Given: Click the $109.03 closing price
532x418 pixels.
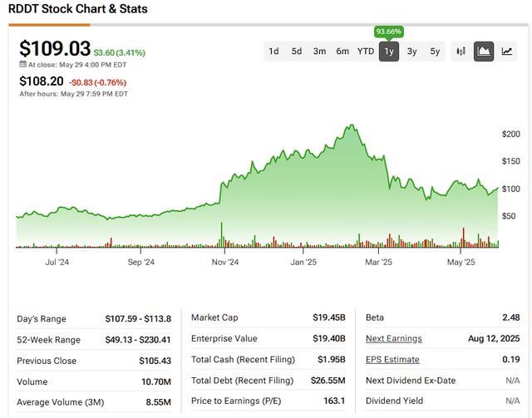Looking at the screenshot, I should (x=55, y=48).
